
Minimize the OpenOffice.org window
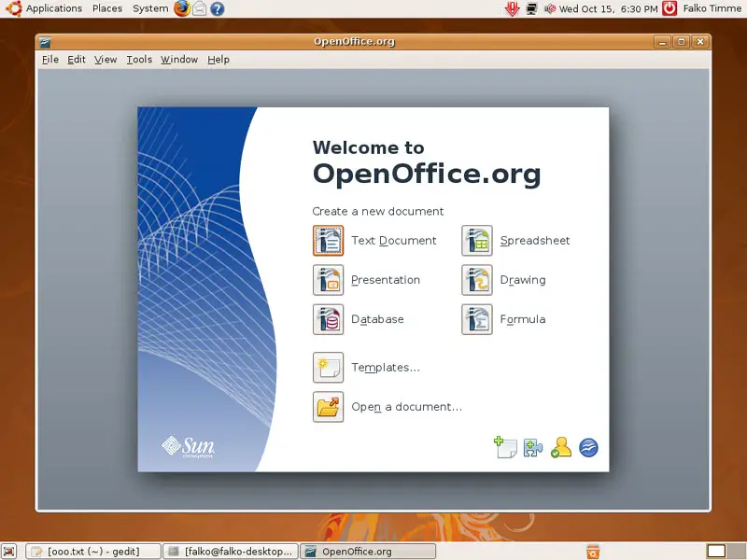(662, 42)
